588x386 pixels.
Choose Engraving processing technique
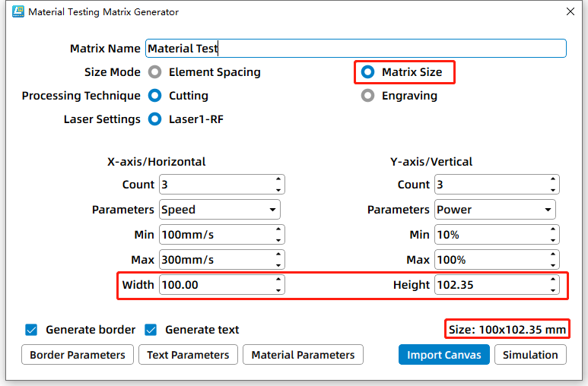[x=368, y=96]
